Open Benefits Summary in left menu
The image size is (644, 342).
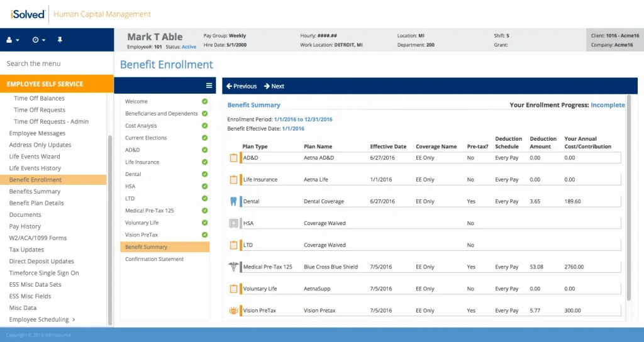pos(35,191)
